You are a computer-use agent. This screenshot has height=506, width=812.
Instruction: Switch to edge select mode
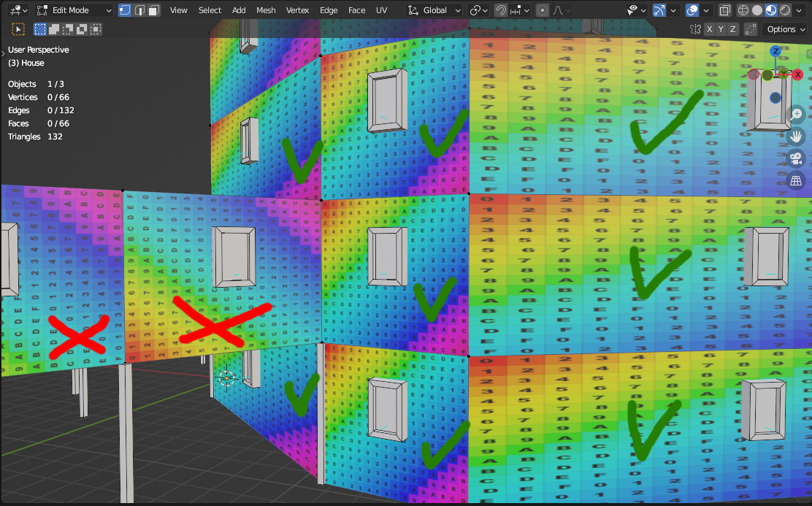click(x=138, y=10)
